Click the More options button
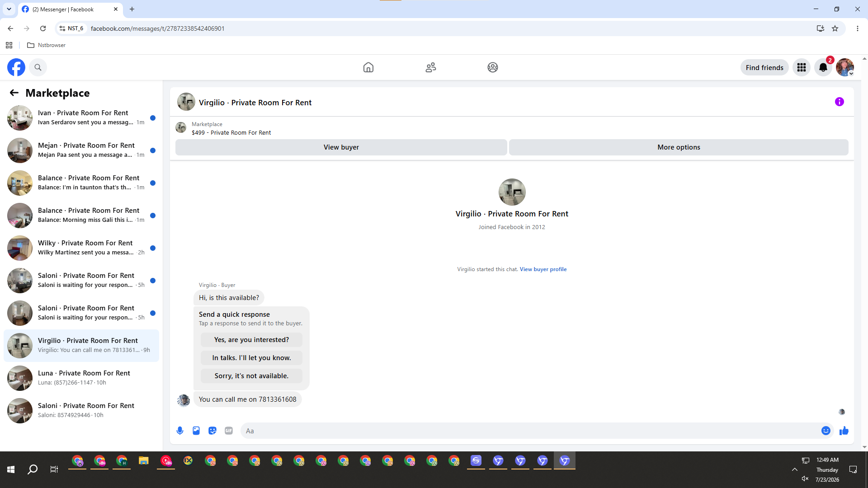 pyautogui.click(x=679, y=147)
